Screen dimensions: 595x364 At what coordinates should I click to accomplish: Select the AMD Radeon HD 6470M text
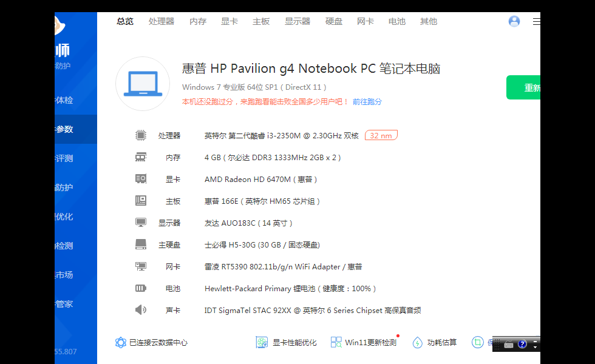tap(260, 180)
